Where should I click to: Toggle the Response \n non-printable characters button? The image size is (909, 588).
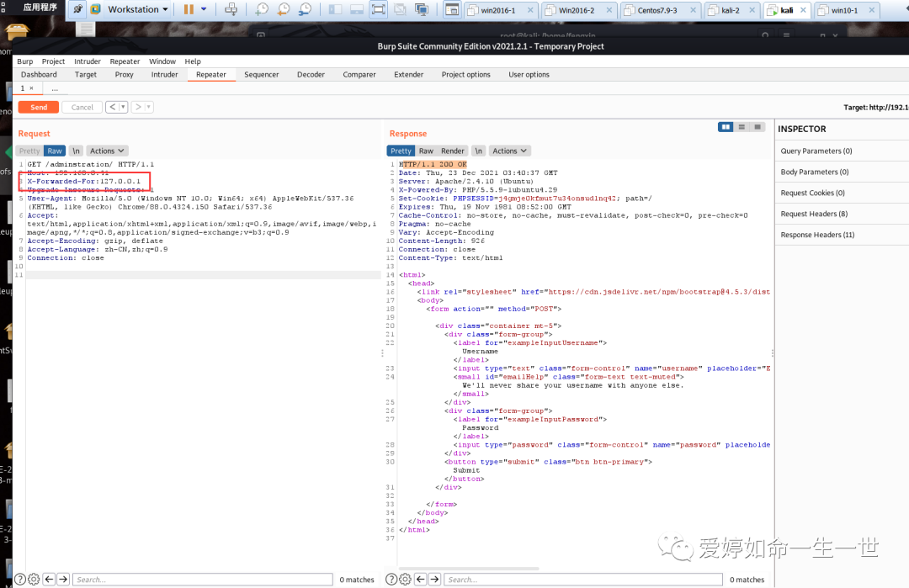click(x=478, y=151)
